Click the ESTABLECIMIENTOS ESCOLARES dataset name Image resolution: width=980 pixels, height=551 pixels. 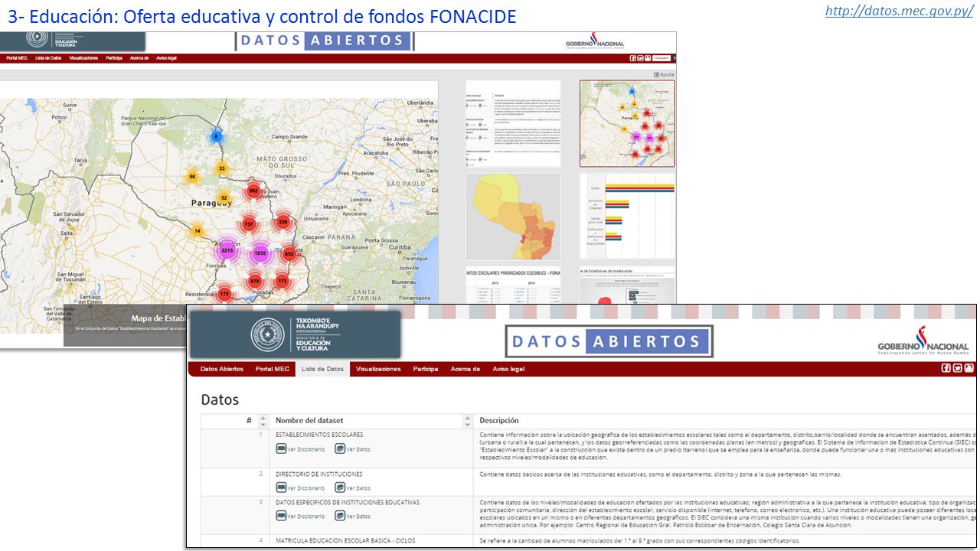coord(319,435)
